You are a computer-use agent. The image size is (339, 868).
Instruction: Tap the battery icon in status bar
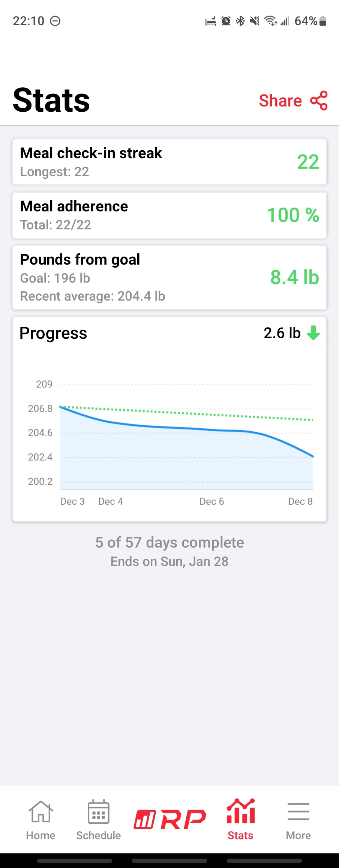[323, 21]
